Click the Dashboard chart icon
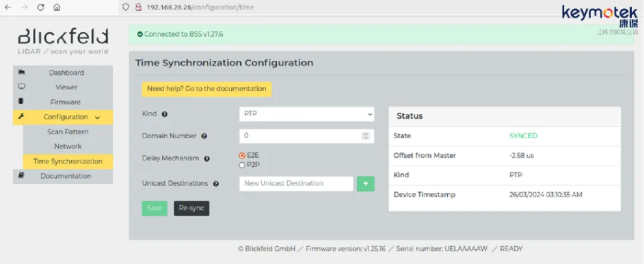This screenshot has height=264, width=644. pos(21,72)
